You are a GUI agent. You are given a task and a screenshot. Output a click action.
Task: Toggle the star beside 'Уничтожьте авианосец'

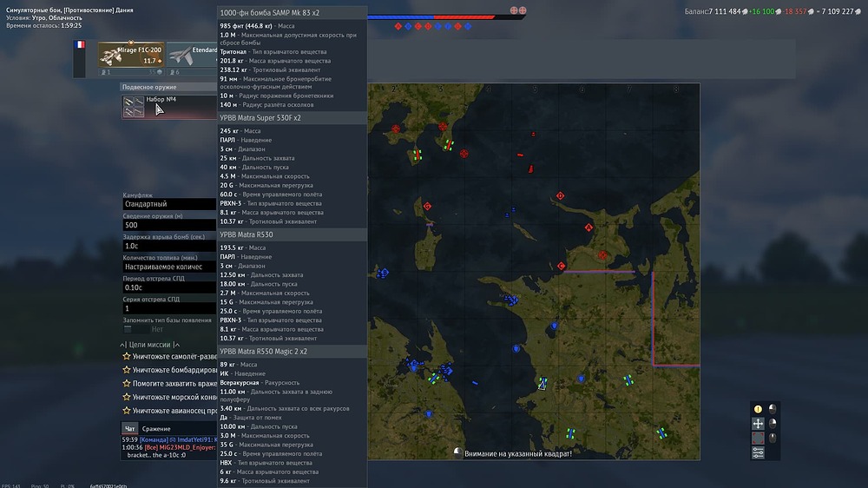126,411
